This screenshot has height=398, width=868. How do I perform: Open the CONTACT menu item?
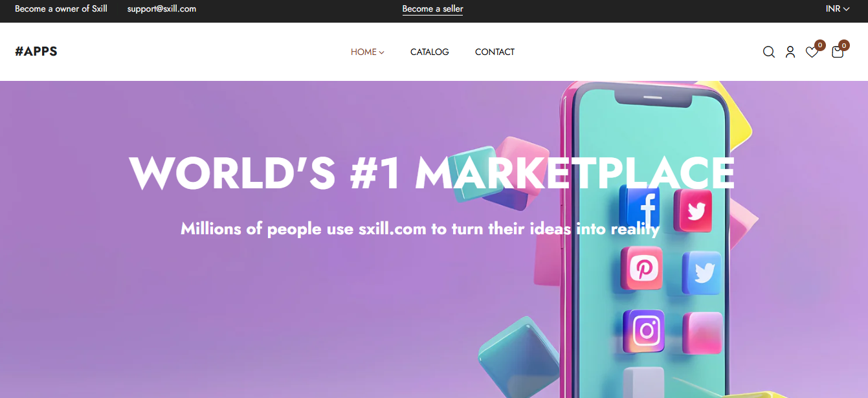(495, 52)
